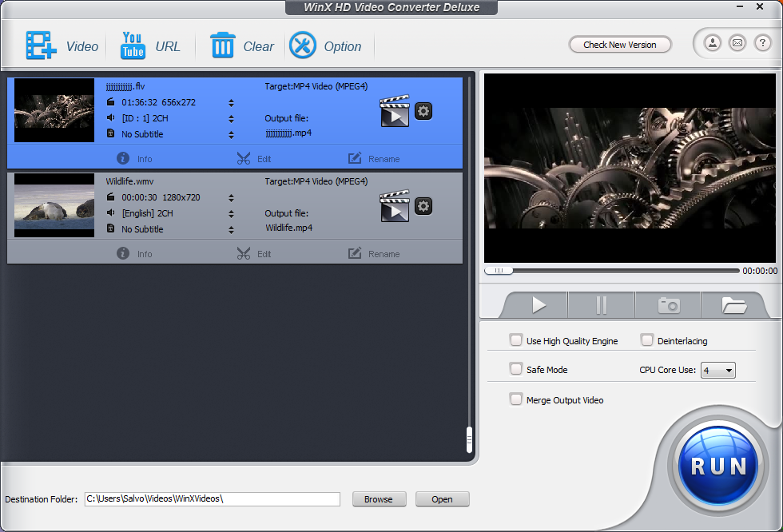The height and width of the screenshot is (532, 783).
Task: Change subtitle selector for jjjjjjjjjj.flv
Action: (231, 135)
